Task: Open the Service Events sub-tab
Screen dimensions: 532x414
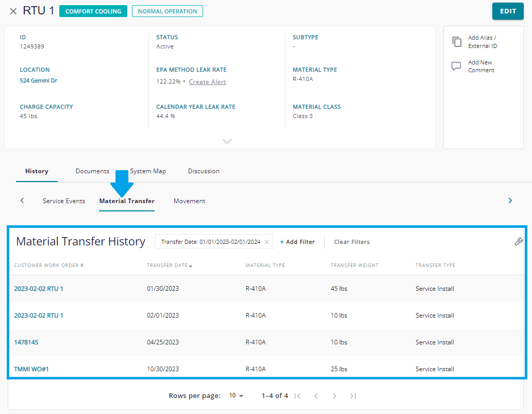Action: [64, 201]
